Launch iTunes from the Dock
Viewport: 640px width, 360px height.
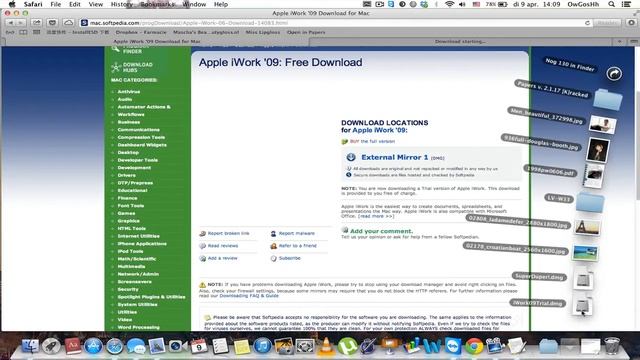click(262, 346)
